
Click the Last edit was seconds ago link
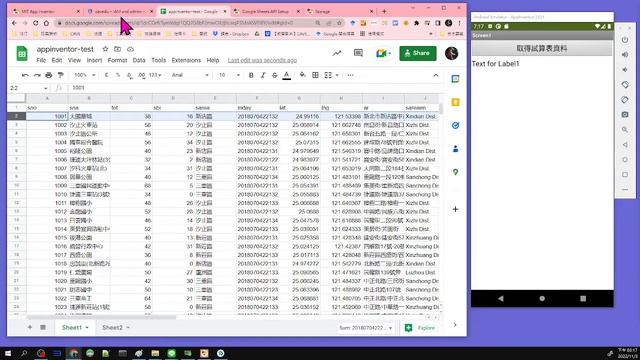262,60
